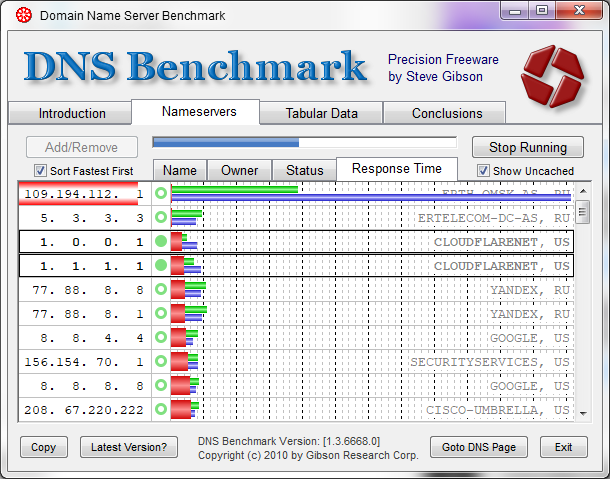Click the Latest Version? button

pos(129,447)
